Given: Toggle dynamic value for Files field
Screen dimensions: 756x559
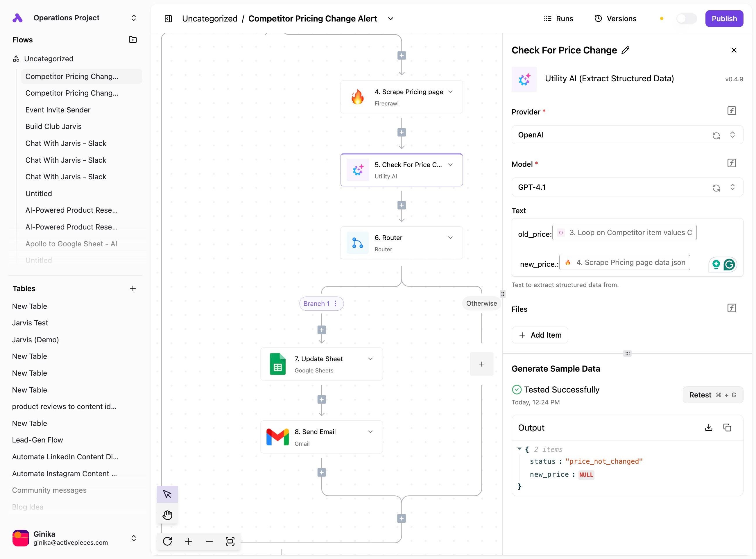Looking at the screenshot, I should (x=732, y=308).
